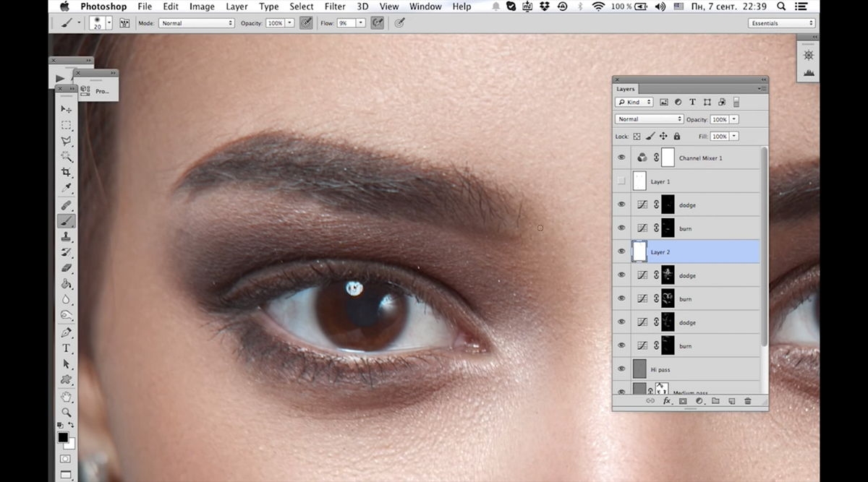868x482 pixels.
Task: Select the Dodge tool in toolbox
Action: [66, 315]
